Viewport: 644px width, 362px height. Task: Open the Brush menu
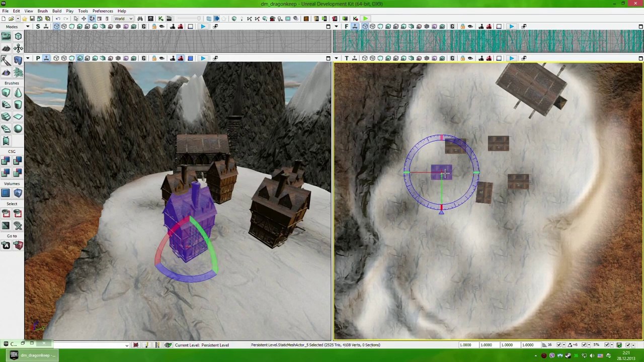[x=42, y=11]
